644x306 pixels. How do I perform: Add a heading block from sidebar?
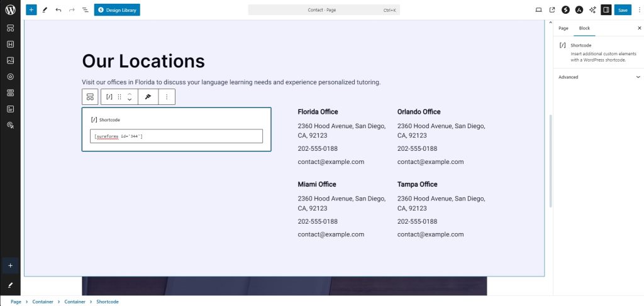(10, 45)
